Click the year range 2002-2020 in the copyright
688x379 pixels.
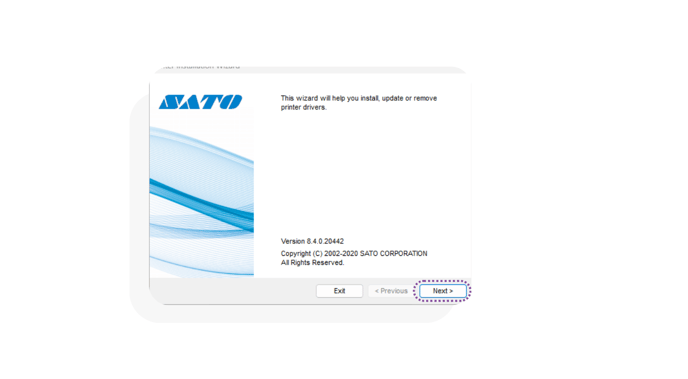point(341,254)
